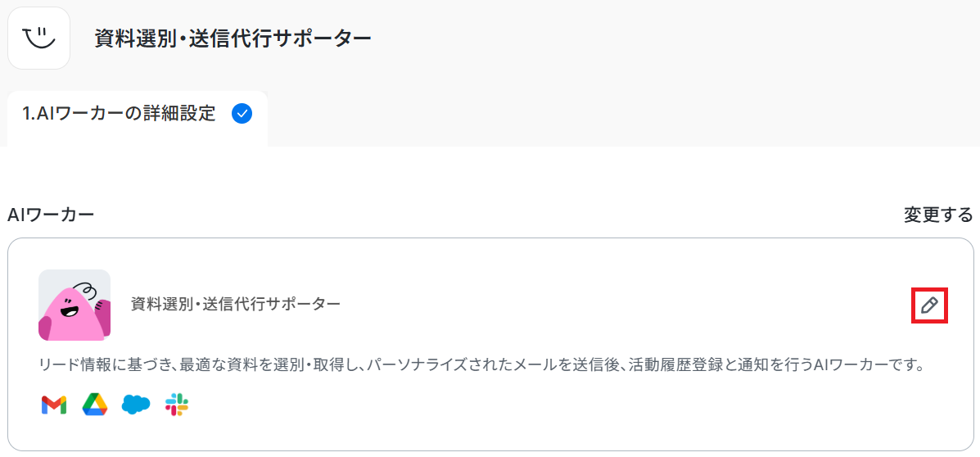Click the Gmail app icon

(54, 405)
